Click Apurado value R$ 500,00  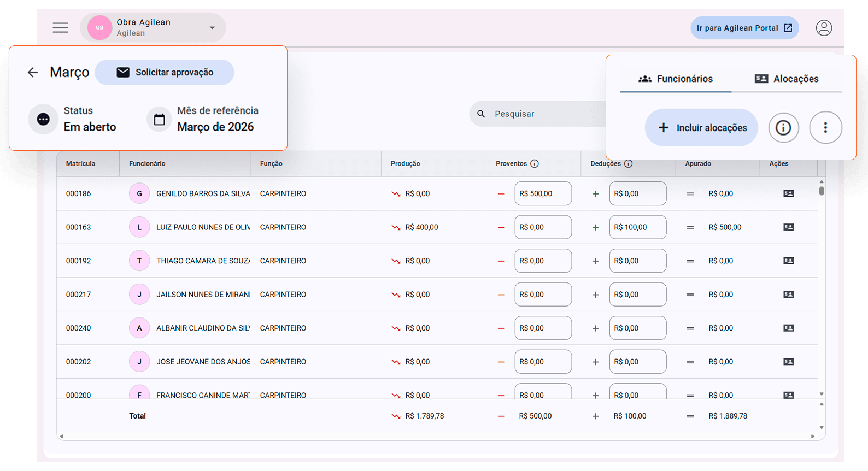[x=725, y=227]
